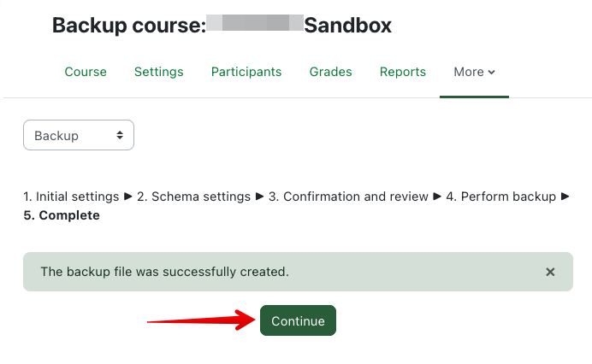Click the backup successfully created message
The image size is (592, 364).
tap(165, 272)
